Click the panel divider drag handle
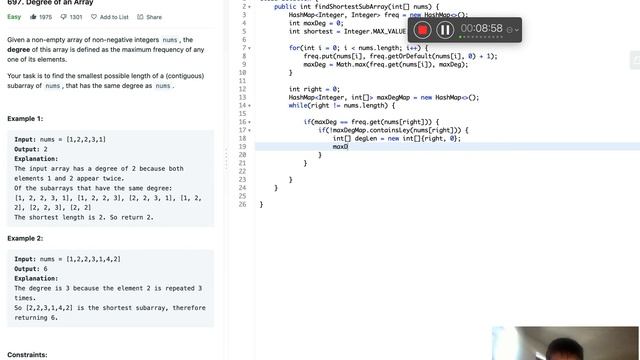The width and height of the screenshot is (640, 360). point(226,159)
